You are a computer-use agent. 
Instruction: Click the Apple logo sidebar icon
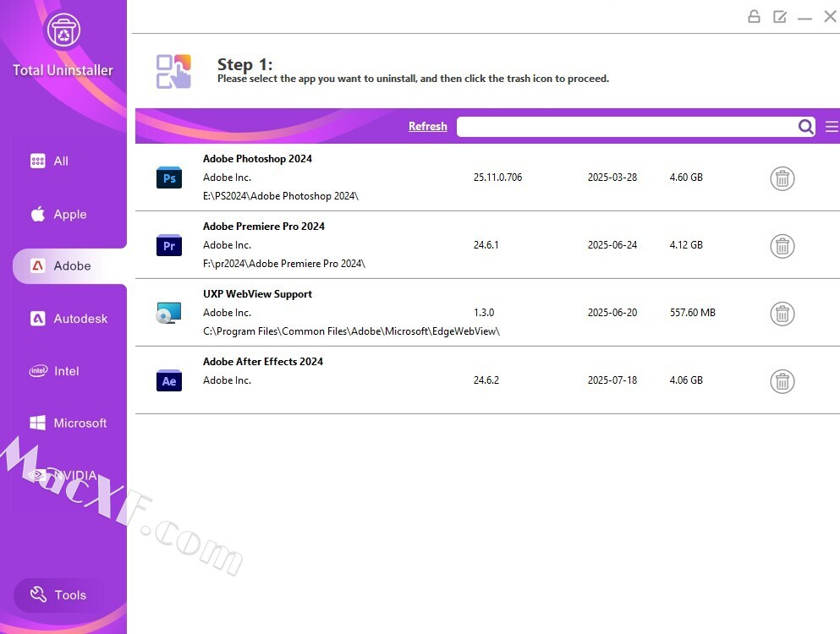pos(37,214)
